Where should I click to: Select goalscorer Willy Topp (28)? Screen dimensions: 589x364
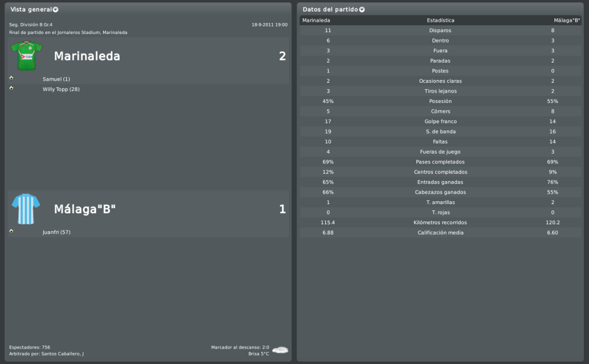point(61,89)
